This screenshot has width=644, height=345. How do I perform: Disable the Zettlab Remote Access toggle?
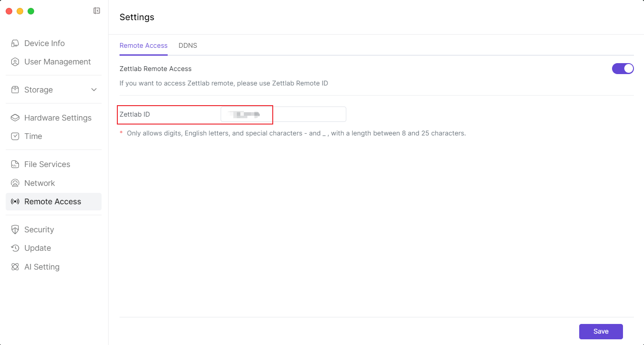[x=623, y=69]
